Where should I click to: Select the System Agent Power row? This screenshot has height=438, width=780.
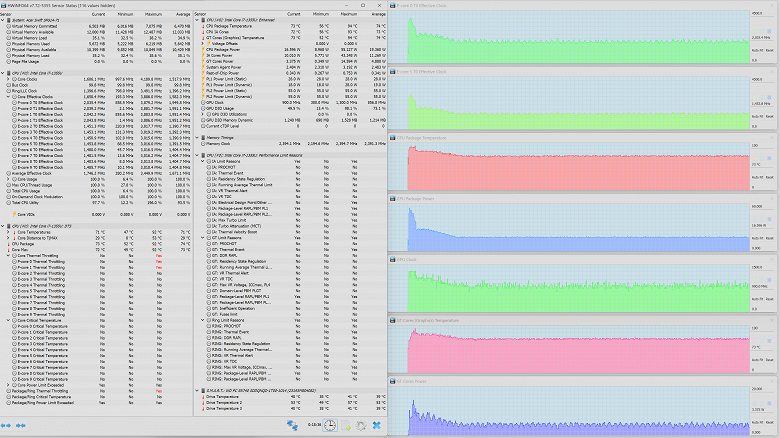click(290, 67)
